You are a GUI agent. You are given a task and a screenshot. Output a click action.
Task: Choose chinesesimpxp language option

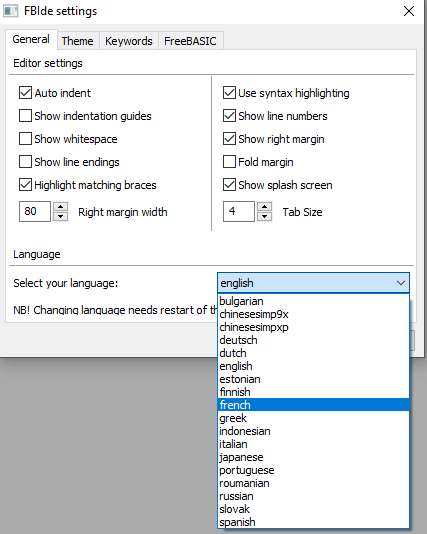313,327
